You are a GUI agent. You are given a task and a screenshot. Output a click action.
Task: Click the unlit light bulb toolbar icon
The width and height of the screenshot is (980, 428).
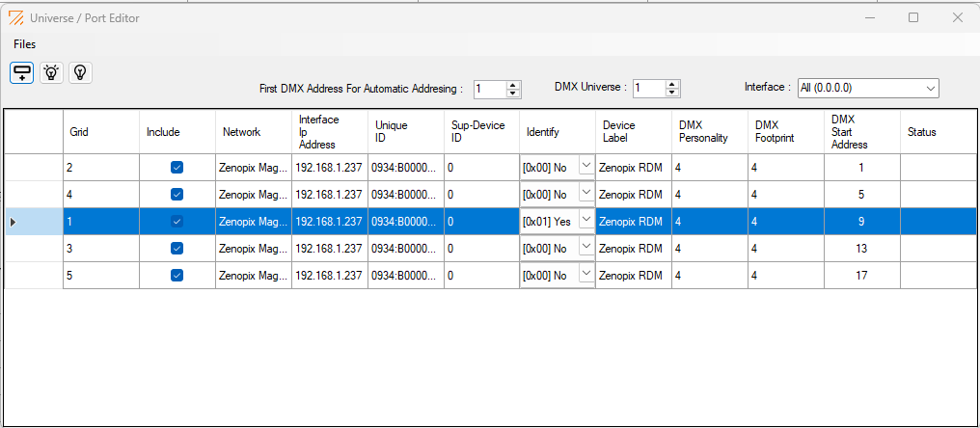coord(80,72)
